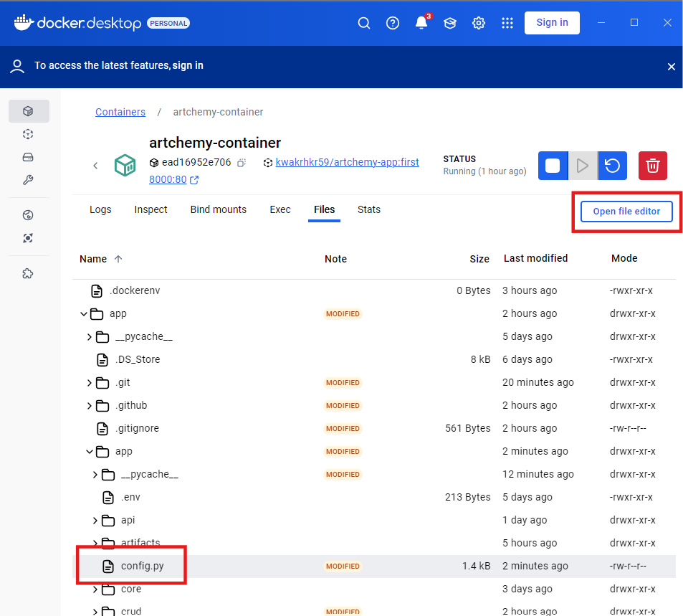Click '20 minutes ago' in .git row
This screenshot has width=683, height=616.
538,383
